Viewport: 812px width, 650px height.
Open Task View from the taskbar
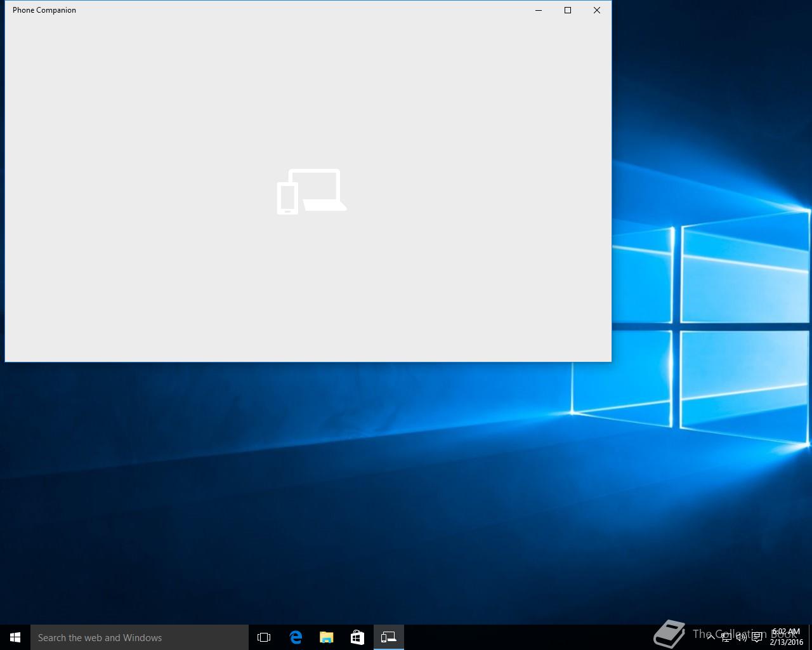pyautogui.click(x=264, y=637)
